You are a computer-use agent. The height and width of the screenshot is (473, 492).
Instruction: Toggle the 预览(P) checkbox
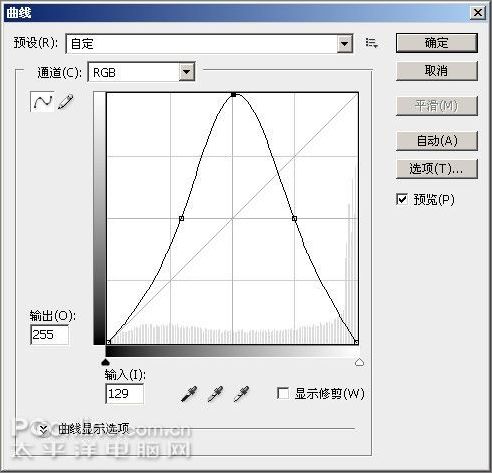(x=402, y=199)
